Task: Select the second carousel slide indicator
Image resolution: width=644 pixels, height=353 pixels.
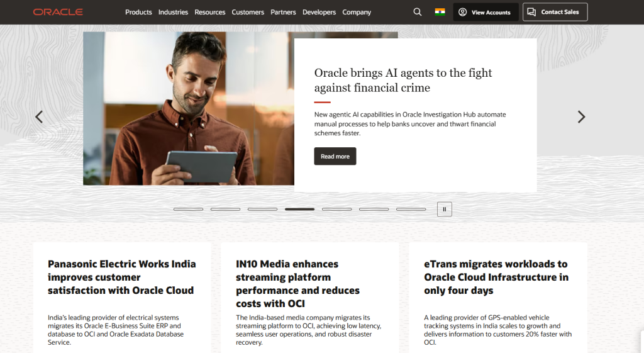Action: pos(226,209)
